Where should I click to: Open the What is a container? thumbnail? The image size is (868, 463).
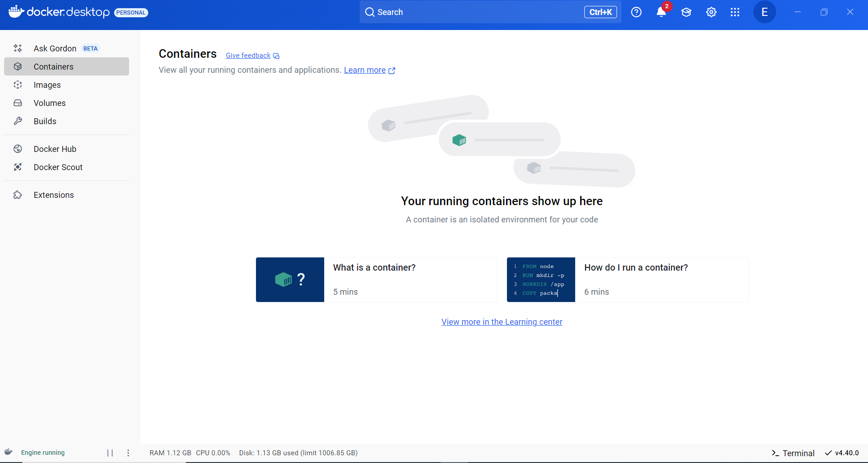click(x=290, y=280)
